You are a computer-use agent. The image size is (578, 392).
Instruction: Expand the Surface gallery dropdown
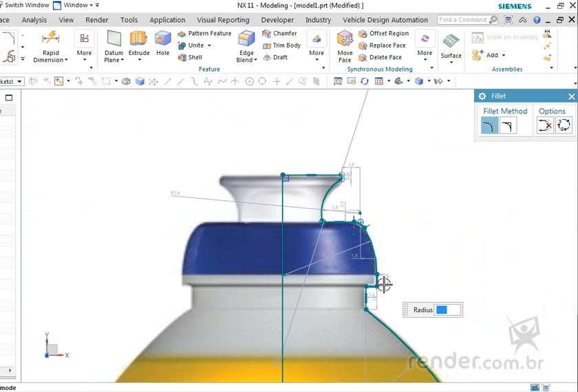(451, 64)
